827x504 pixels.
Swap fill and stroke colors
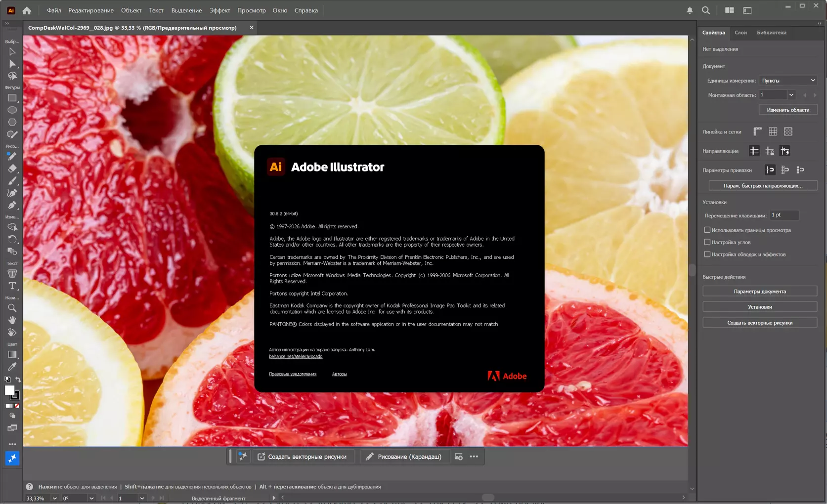click(18, 379)
